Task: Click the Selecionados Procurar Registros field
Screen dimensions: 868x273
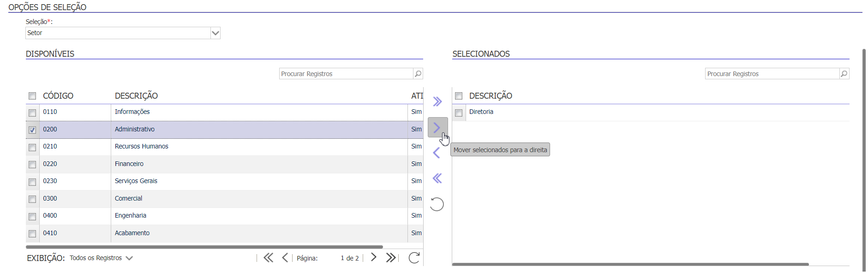Action: click(772, 74)
